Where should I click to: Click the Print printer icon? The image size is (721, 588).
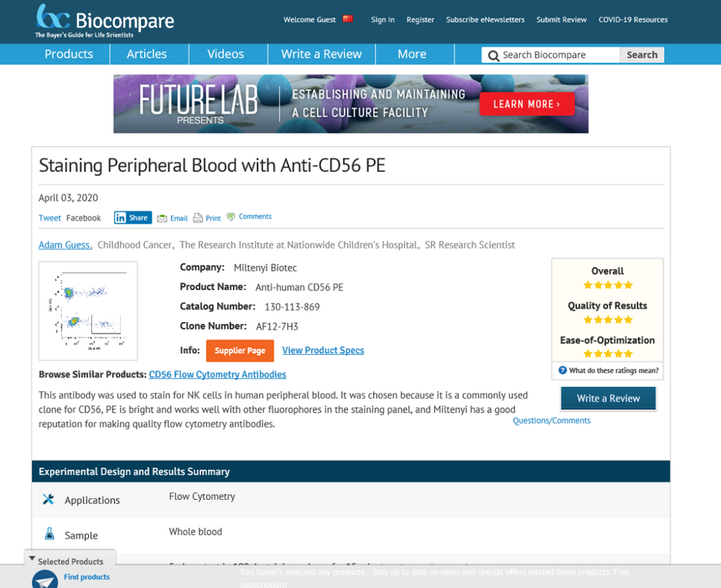(198, 218)
